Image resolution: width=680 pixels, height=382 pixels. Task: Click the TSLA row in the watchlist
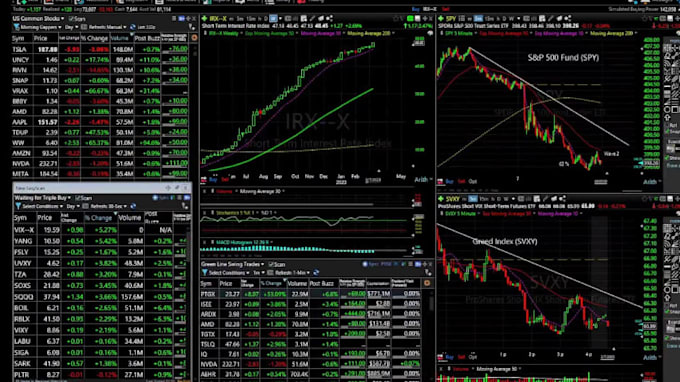point(100,49)
